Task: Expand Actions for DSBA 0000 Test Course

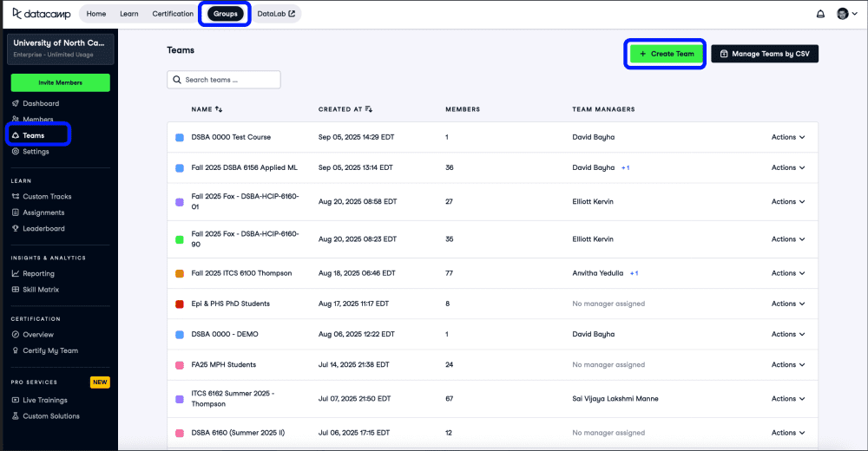Action: 788,137
